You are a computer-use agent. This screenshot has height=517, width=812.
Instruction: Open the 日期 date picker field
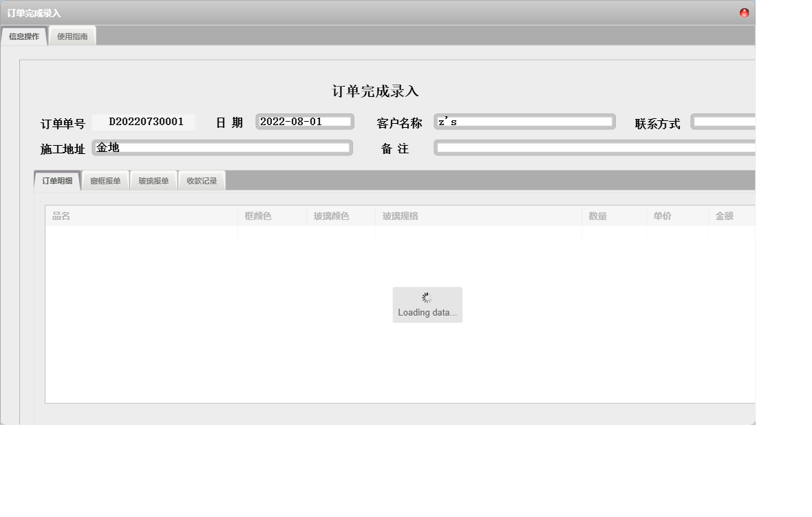pos(305,122)
